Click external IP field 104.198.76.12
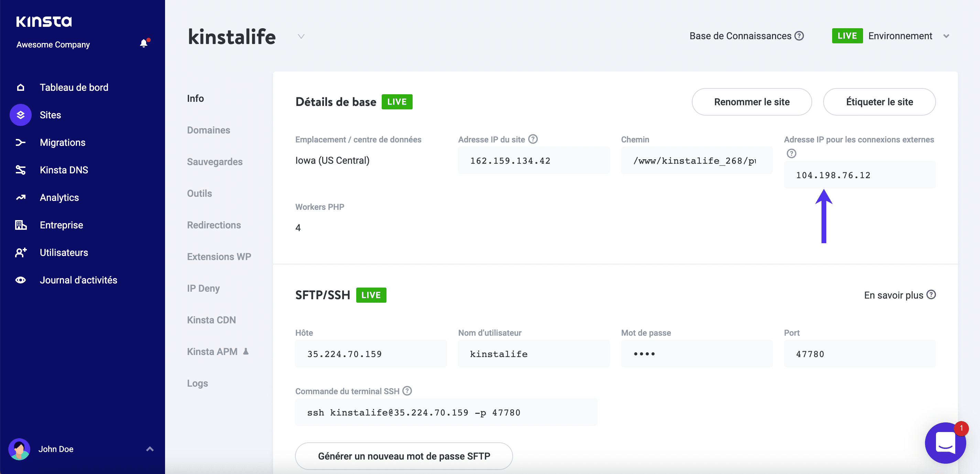980x474 pixels. 860,175
